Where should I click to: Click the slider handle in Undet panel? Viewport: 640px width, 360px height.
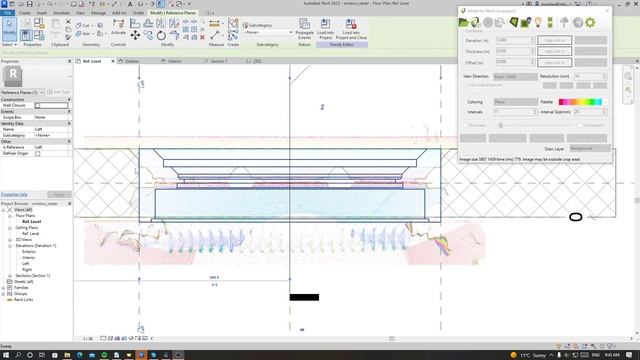coord(500,125)
